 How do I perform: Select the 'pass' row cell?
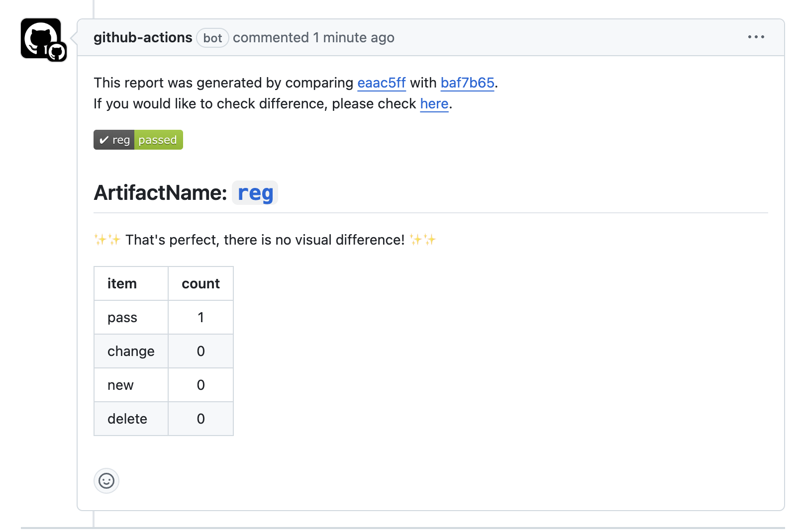point(131,317)
